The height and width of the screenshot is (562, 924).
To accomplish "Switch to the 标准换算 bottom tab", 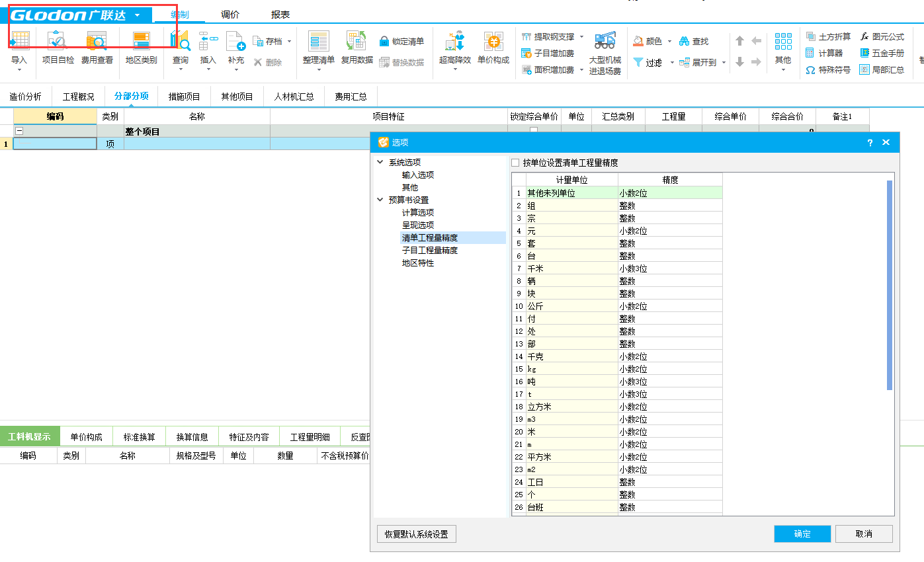I will (x=139, y=437).
